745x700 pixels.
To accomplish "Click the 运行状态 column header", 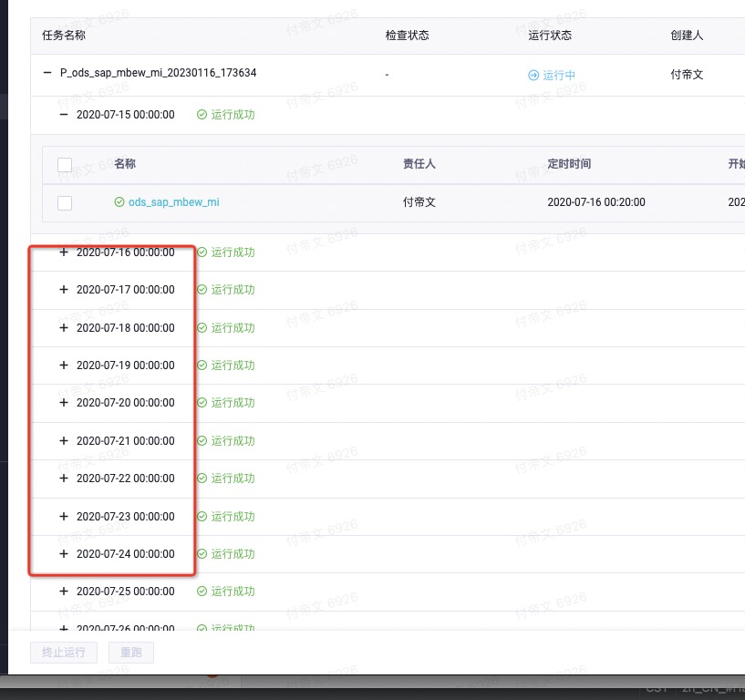I will tap(550, 36).
